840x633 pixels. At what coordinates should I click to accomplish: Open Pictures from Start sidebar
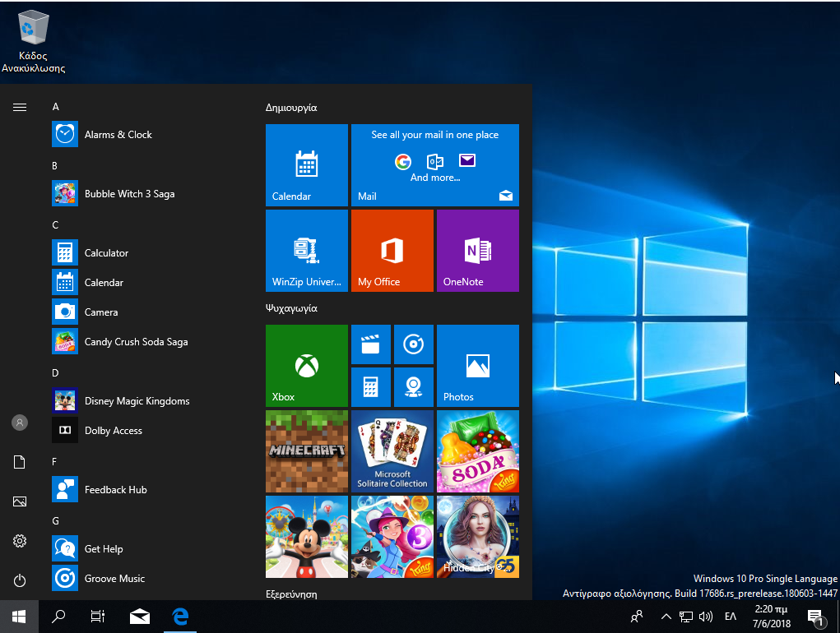pyautogui.click(x=20, y=501)
